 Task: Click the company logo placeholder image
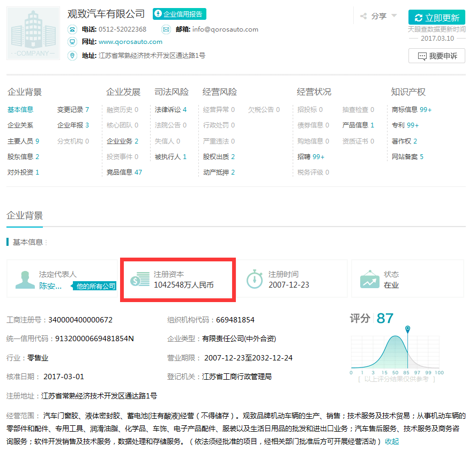point(33,33)
